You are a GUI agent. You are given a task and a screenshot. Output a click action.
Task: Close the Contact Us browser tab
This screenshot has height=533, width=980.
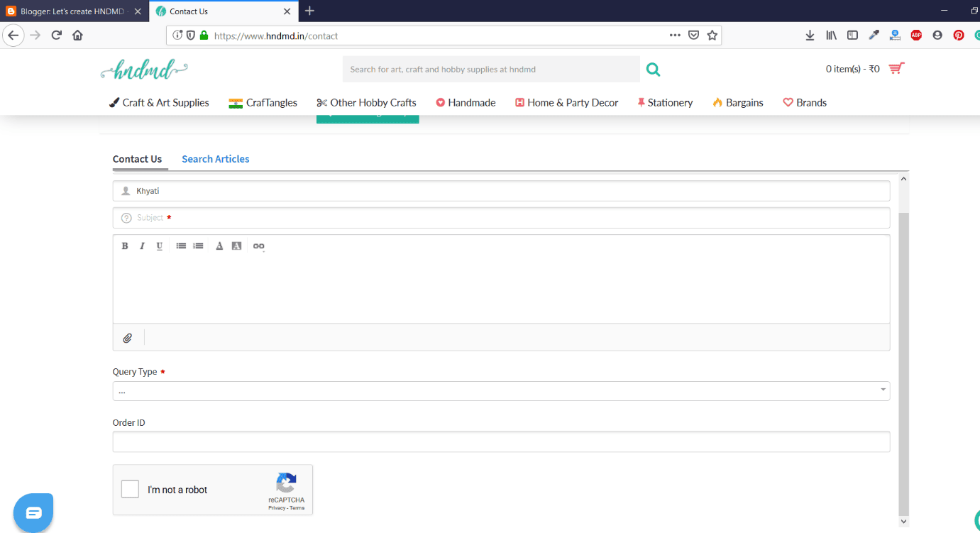coord(287,11)
